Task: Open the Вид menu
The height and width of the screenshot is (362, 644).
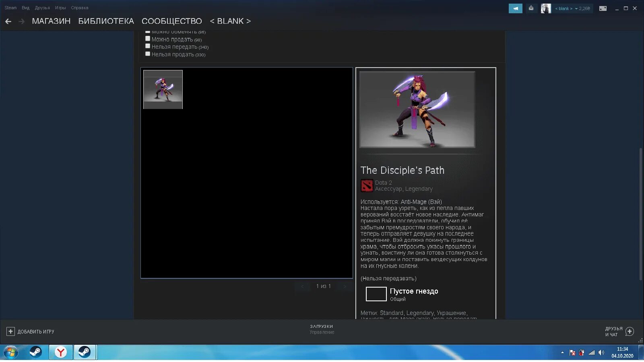Action: (x=26, y=8)
